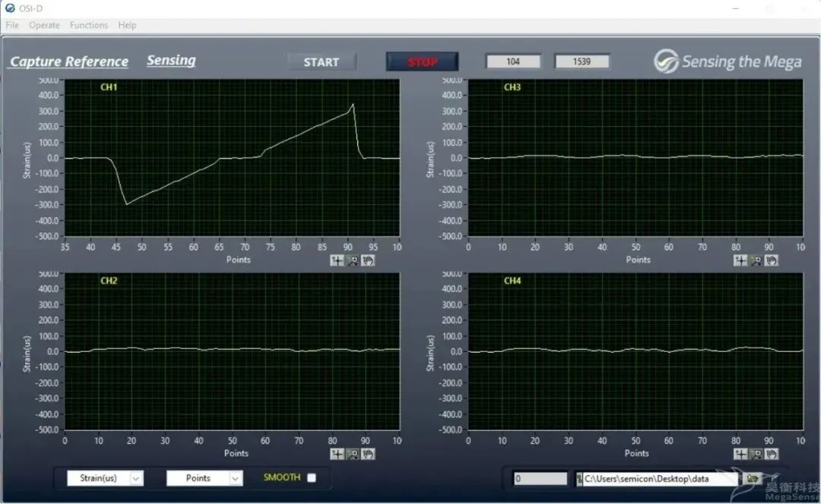Open the File menu

click(x=12, y=25)
